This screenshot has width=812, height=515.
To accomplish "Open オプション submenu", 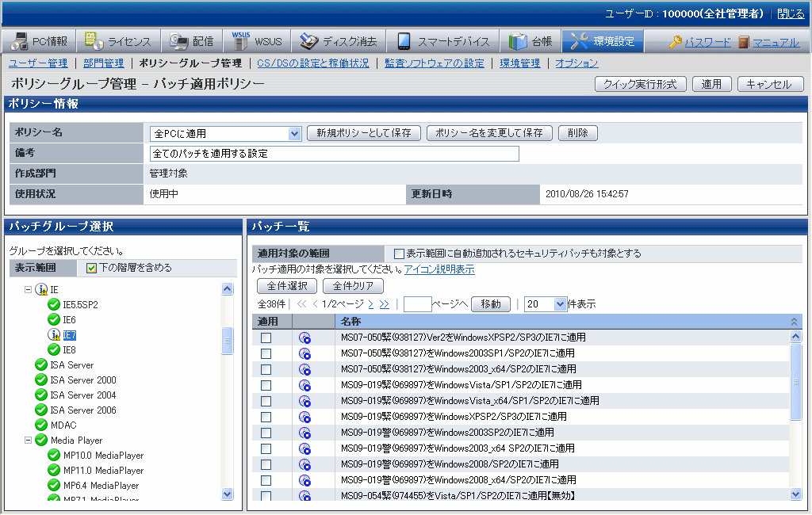I will [x=577, y=63].
